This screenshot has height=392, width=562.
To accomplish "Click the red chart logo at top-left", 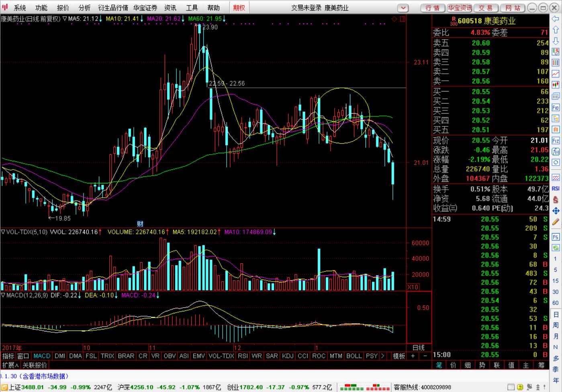I will pos(5,7).
